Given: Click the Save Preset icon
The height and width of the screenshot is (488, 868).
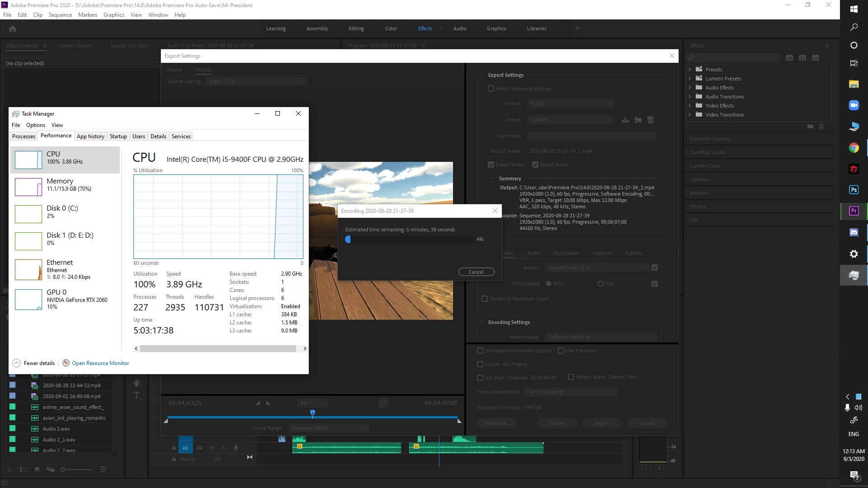Looking at the screenshot, I should 625,120.
